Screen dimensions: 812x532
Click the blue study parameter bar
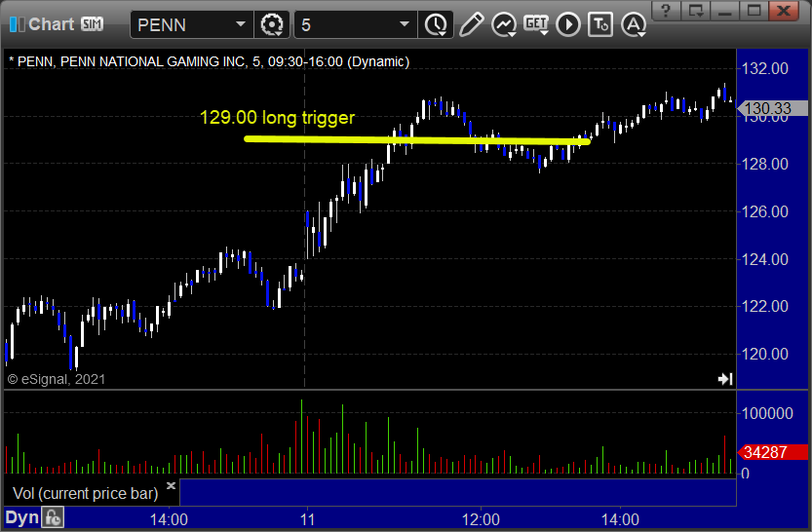[458, 492]
